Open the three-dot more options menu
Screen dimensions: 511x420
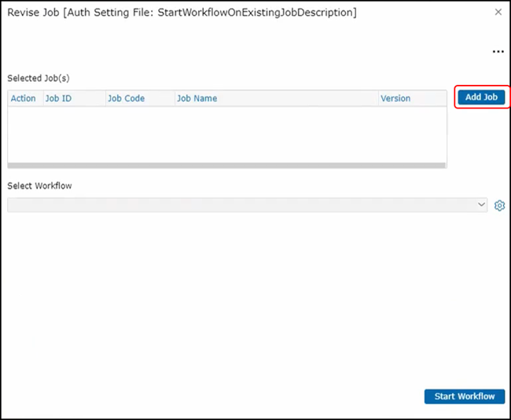(497, 52)
